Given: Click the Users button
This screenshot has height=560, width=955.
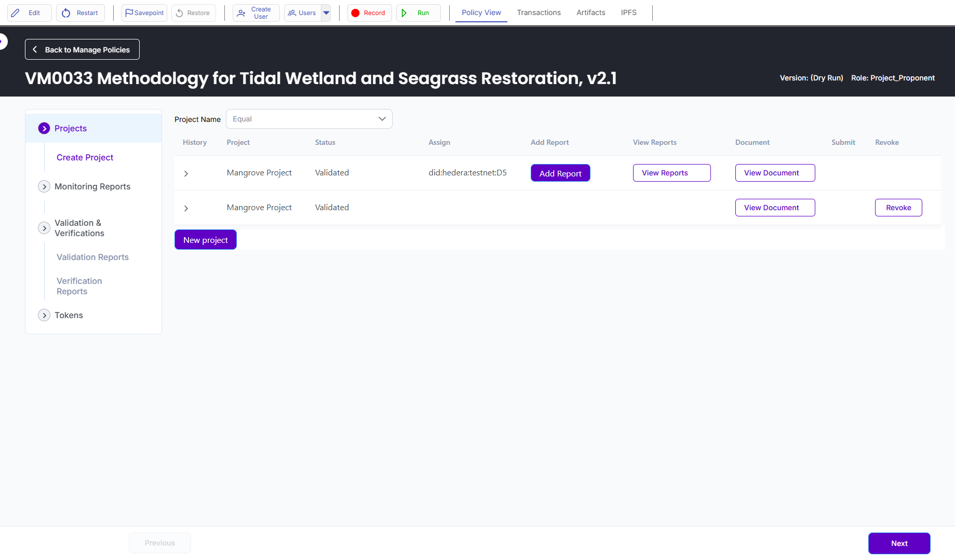Looking at the screenshot, I should pos(303,13).
